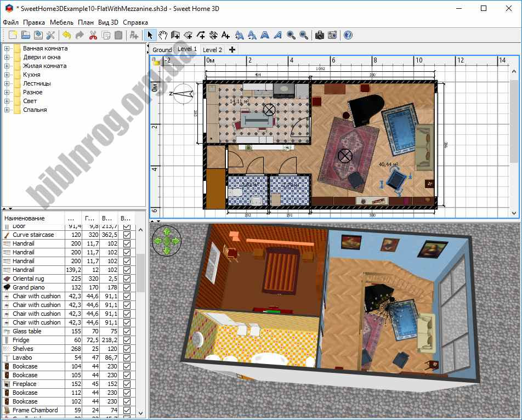Click the plan lock icon

pos(156,61)
